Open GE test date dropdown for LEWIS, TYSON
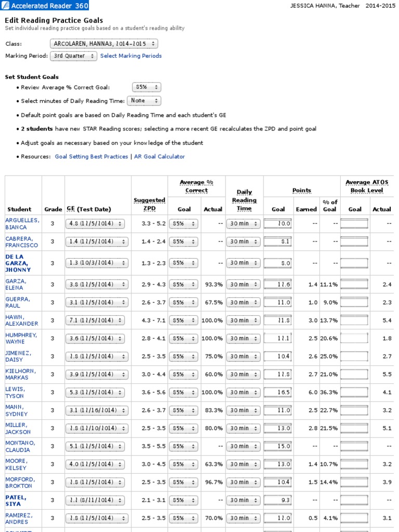Screen dimensions: 399x532 95,392
